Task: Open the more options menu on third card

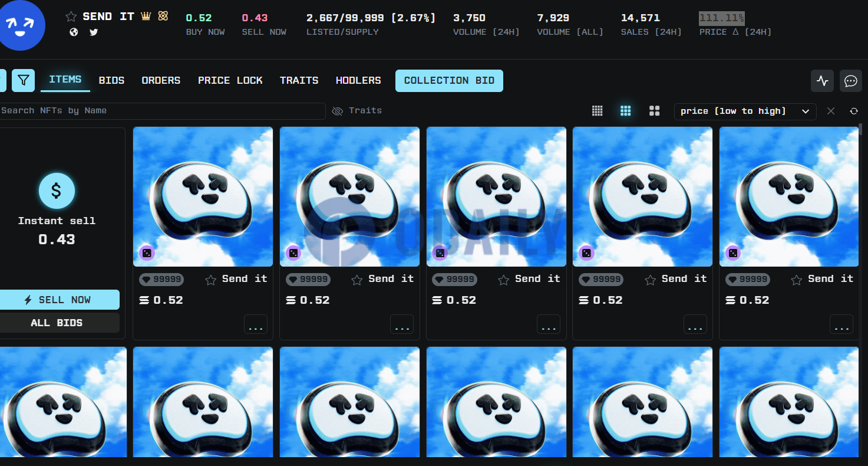Action: [549, 324]
